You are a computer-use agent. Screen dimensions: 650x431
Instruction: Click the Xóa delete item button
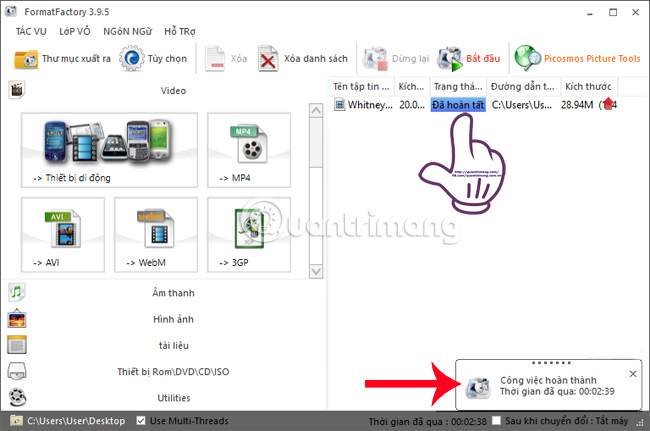click(x=226, y=58)
